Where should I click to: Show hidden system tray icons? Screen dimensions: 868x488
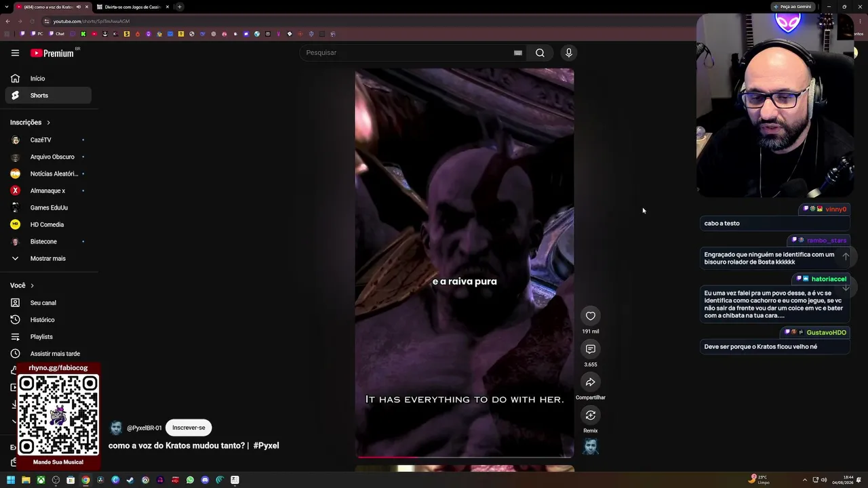[x=805, y=480]
